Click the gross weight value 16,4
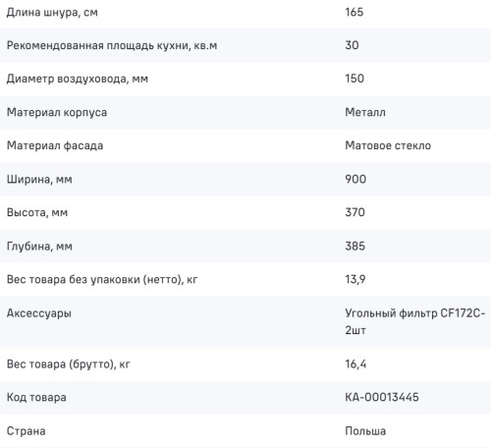The height and width of the screenshot is (448, 491). [355, 364]
